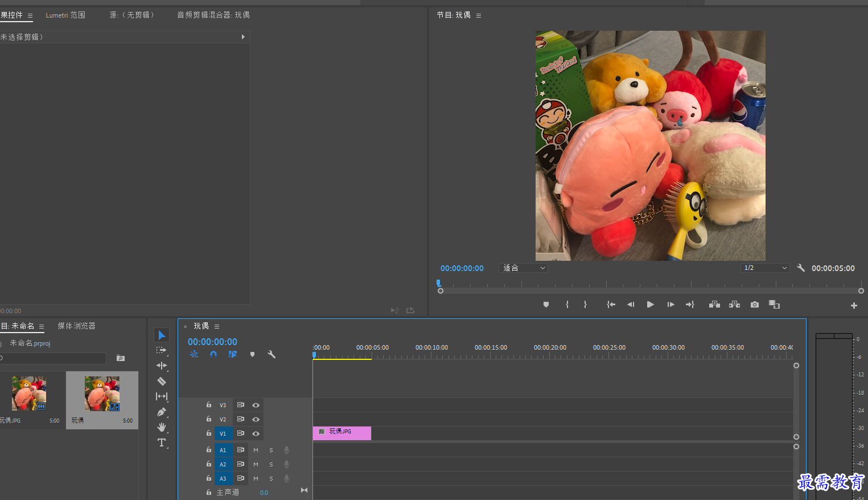Switch to 媒体浏览器 tab

click(x=76, y=326)
